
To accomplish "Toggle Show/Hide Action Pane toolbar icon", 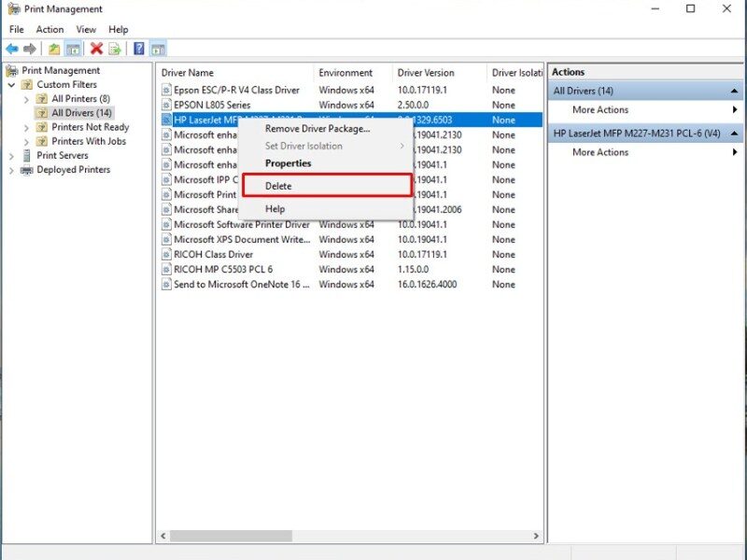I will click(158, 49).
